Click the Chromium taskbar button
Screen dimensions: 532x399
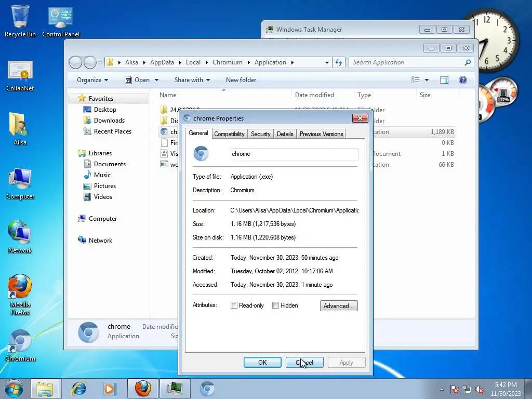click(207, 389)
